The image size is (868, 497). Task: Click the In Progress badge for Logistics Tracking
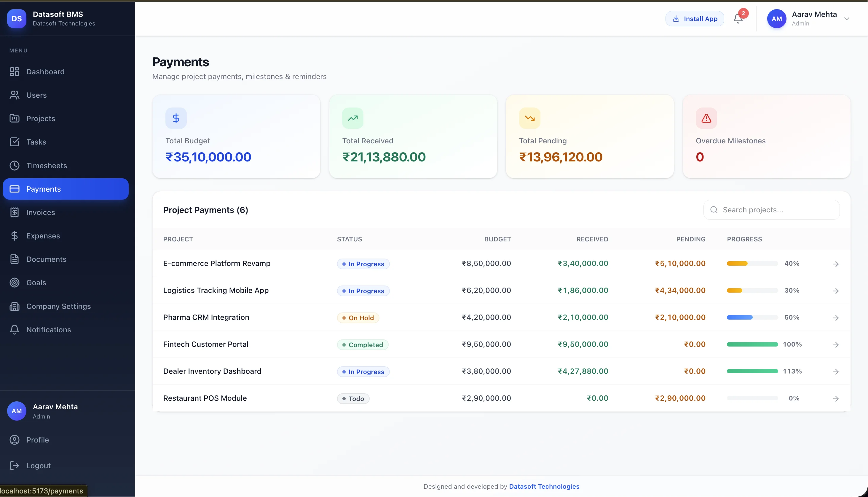pos(363,291)
